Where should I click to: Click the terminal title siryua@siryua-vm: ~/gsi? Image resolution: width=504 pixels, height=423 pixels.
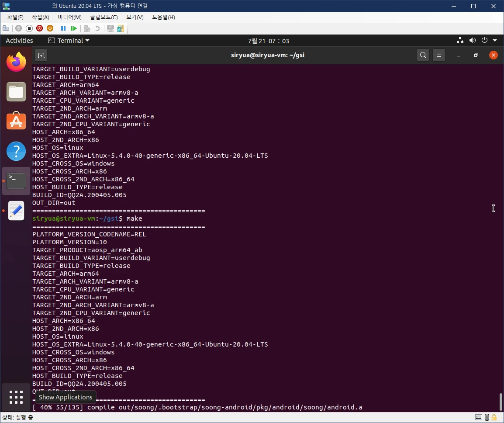(x=268, y=55)
